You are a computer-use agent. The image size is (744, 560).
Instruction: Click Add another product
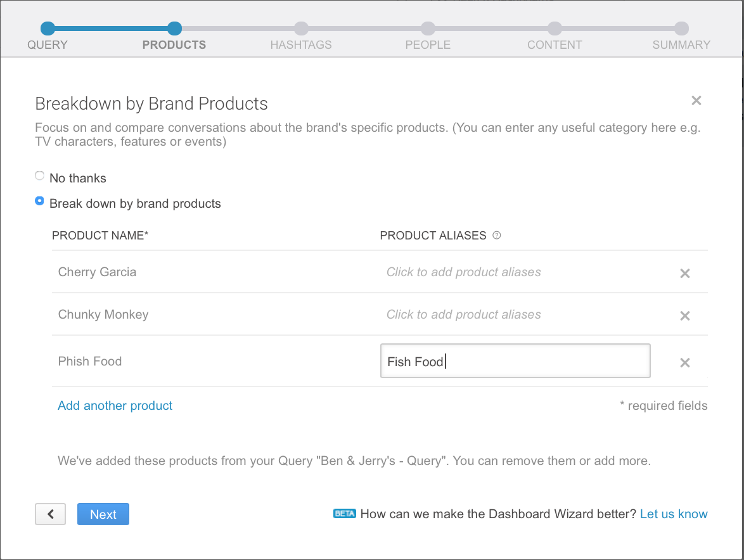point(115,405)
